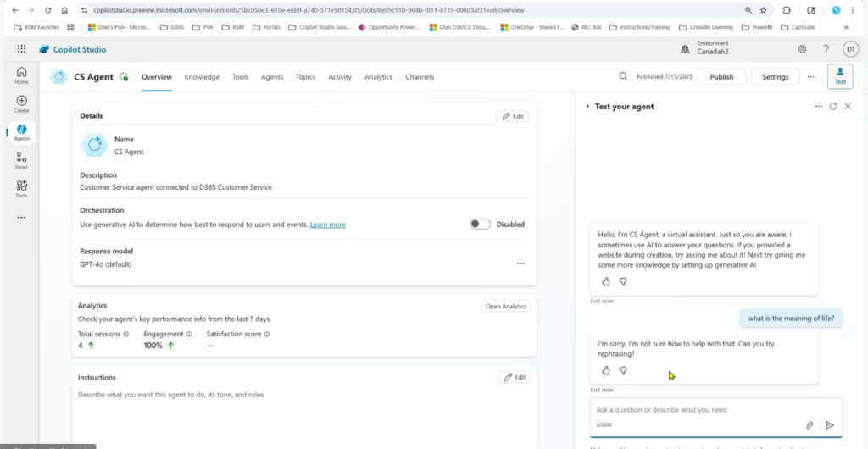Select Agents in the left sidebar
Screen dimensions: 868x449
pyautogui.click(x=21, y=133)
